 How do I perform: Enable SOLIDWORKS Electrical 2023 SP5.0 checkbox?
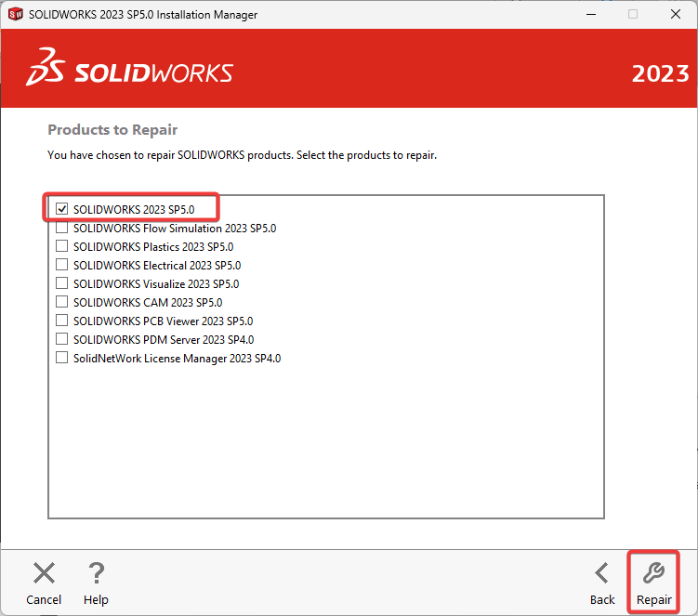tap(62, 265)
